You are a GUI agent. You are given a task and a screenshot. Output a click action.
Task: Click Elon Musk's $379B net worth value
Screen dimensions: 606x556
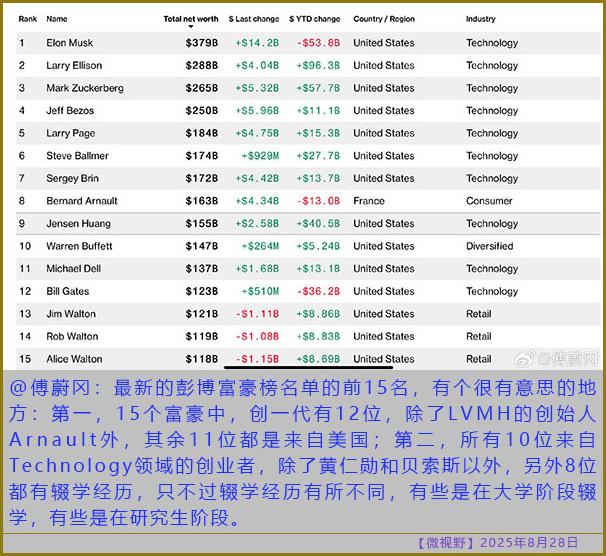click(202, 43)
